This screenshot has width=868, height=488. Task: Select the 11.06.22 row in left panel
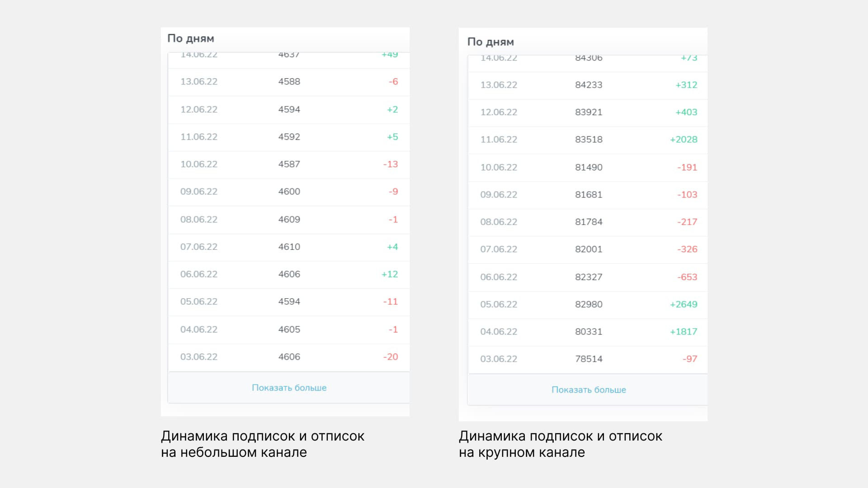point(288,136)
